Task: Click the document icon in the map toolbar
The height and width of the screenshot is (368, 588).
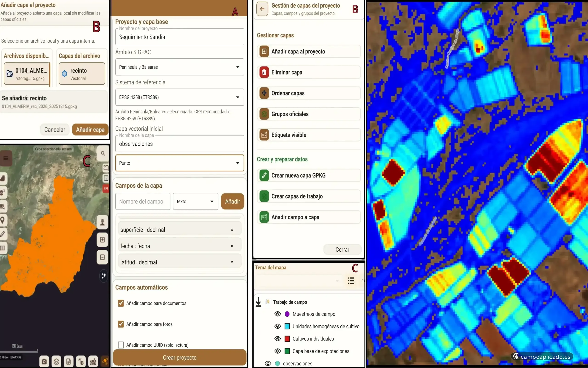Action: coord(68,362)
